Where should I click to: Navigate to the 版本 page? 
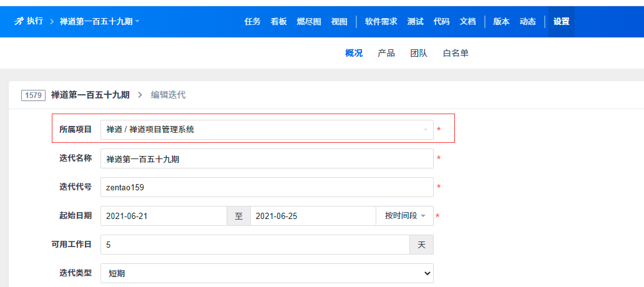pyautogui.click(x=502, y=22)
